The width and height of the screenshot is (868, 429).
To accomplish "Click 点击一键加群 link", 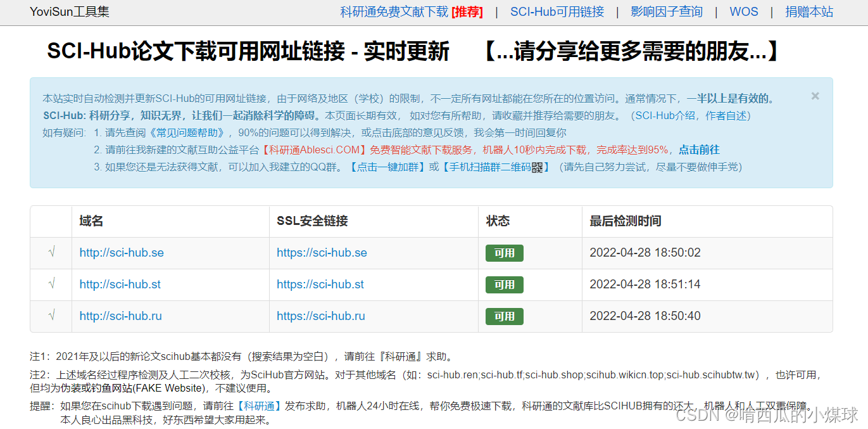I will pos(387,167).
